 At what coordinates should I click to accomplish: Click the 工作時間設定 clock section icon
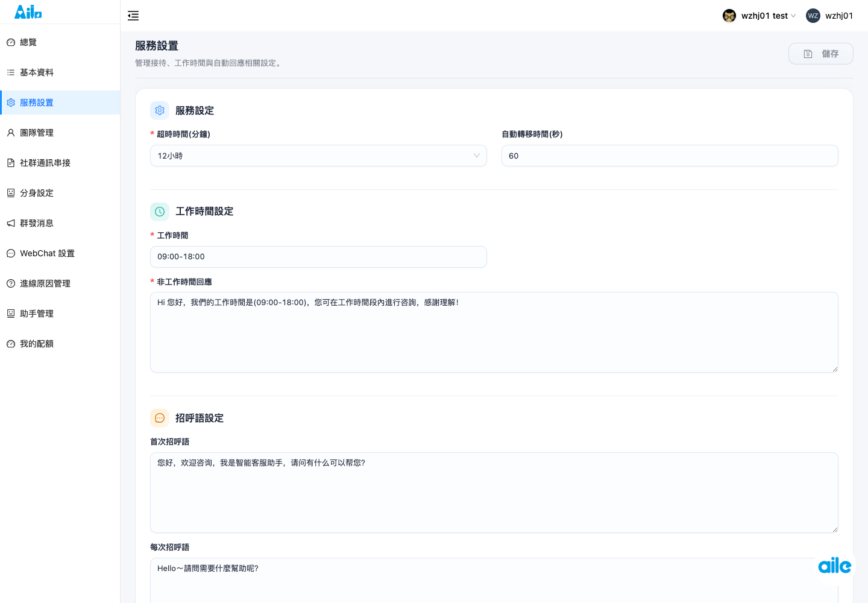point(160,212)
